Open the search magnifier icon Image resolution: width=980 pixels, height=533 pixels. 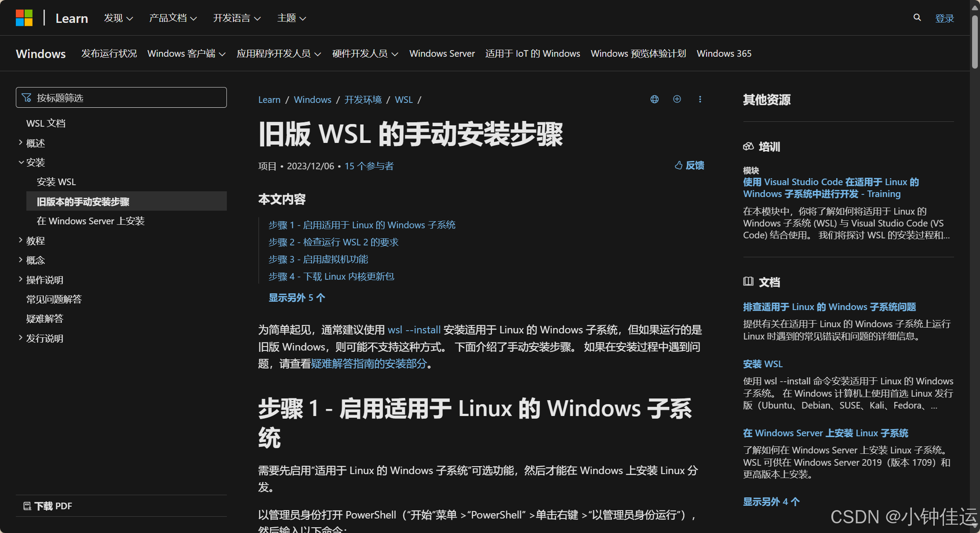point(917,18)
